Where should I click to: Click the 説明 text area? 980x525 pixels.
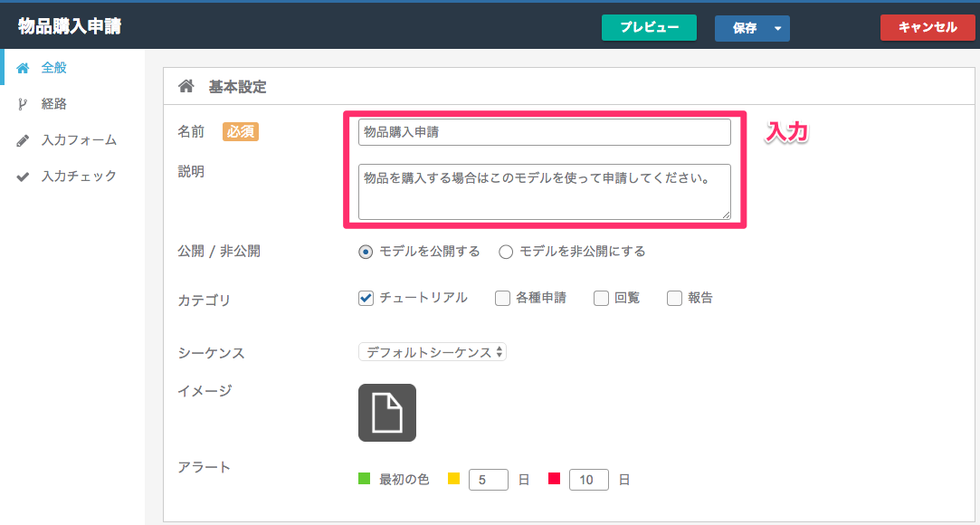click(545, 192)
